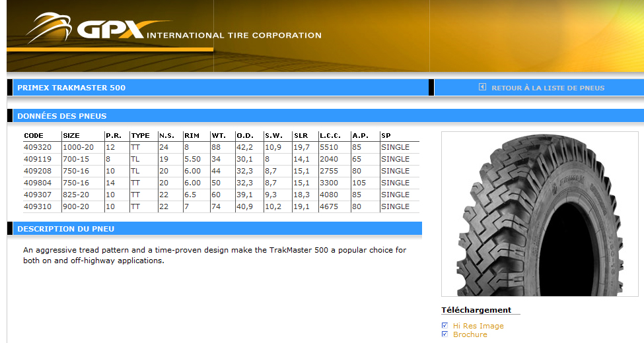Click SLR value 18,3
The height and width of the screenshot is (343, 644).
[x=301, y=195]
